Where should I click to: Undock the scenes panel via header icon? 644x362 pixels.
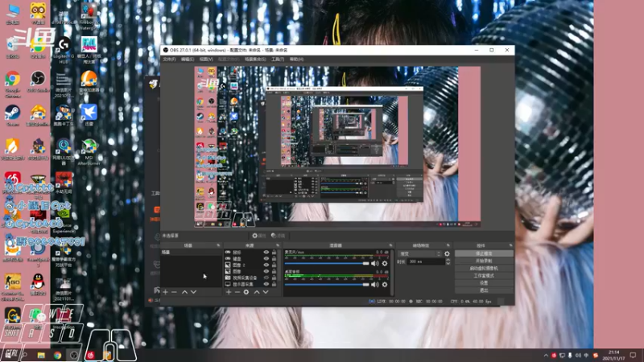[x=218, y=245]
